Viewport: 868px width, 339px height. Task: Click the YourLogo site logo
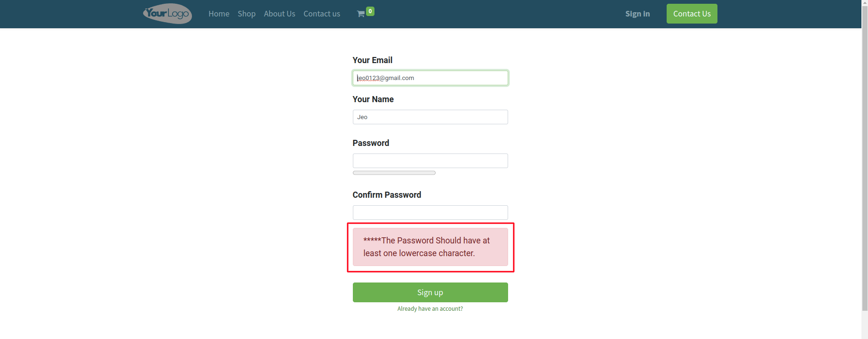pyautogui.click(x=167, y=14)
